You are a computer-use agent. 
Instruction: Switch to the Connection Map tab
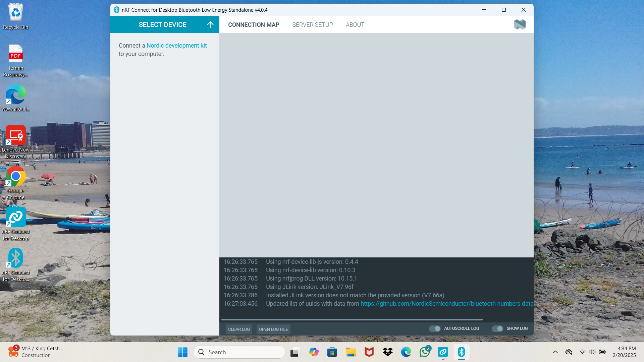point(254,25)
